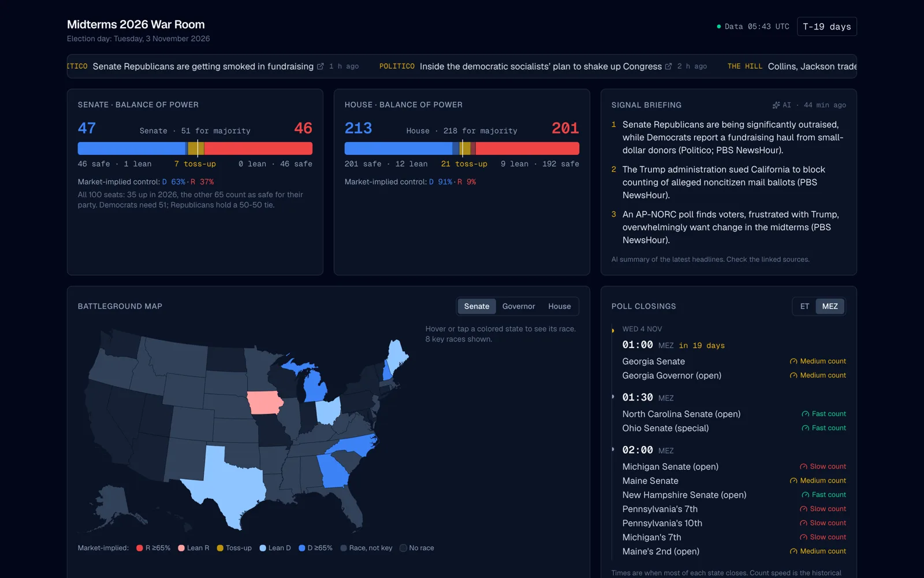Click 'New Hampshire Senate (open)' row
This screenshot has width=924, height=578.
click(x=734, y=495)
